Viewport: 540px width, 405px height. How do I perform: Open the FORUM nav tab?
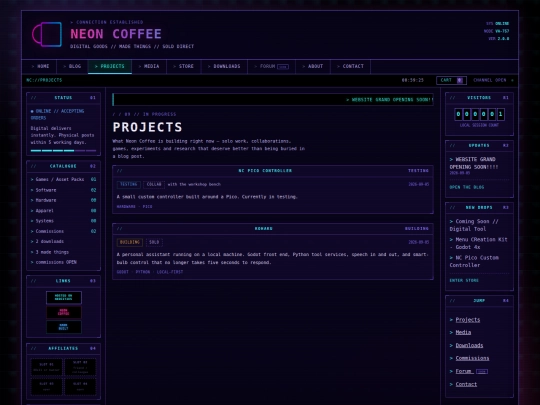[x=271, y=66]
